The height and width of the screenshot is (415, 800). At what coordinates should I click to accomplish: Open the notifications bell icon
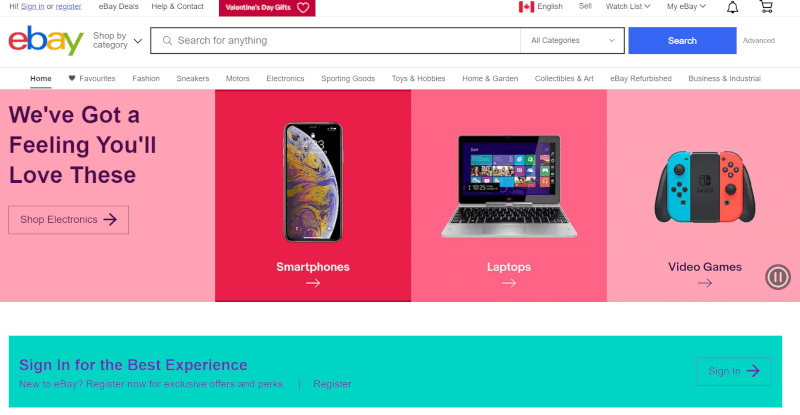732,7
